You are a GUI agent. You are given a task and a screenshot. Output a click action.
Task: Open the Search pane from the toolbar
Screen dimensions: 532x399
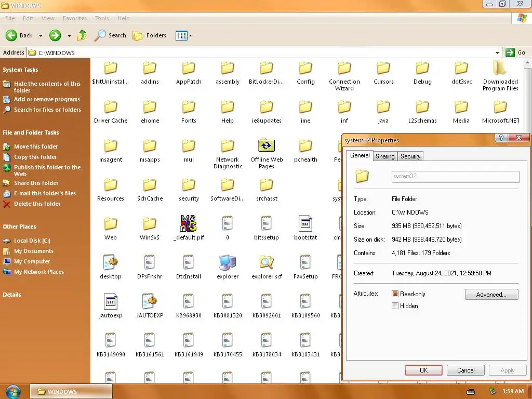pyautogui.click(x=110, y=35)
